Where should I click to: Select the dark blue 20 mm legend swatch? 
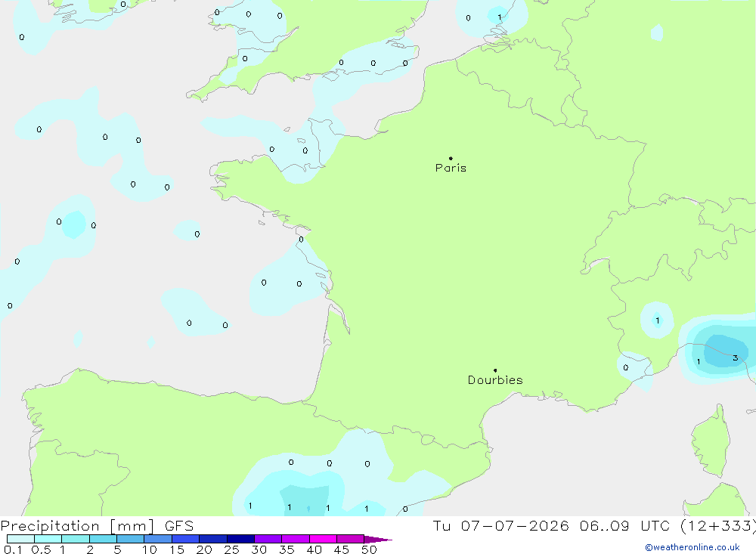212,539
